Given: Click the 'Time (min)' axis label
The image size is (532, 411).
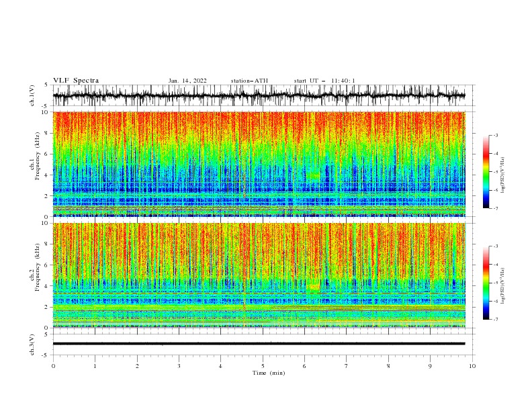Looking at the screenshot, I should click(x=269, y=373).
